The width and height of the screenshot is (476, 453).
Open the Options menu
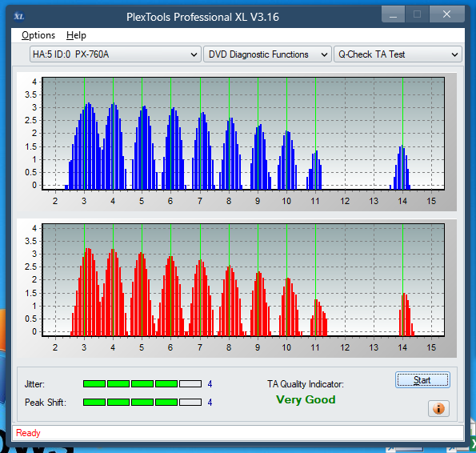point(38,35)
